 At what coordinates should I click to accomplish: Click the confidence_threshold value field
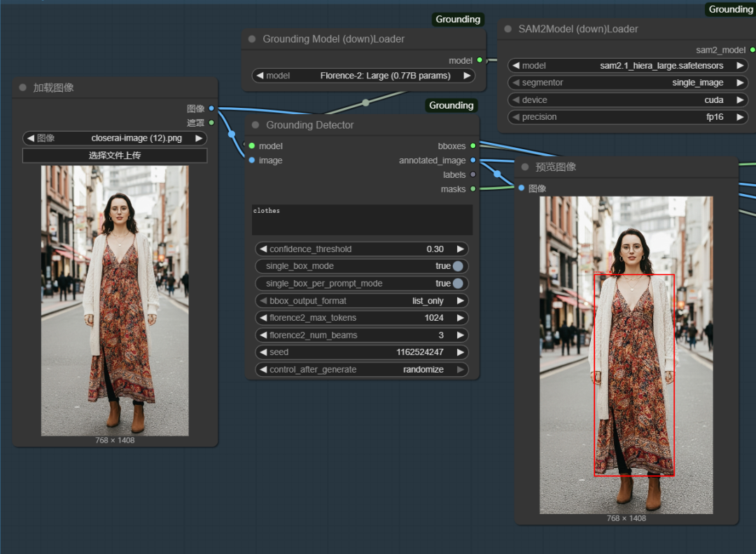(363, 249)
